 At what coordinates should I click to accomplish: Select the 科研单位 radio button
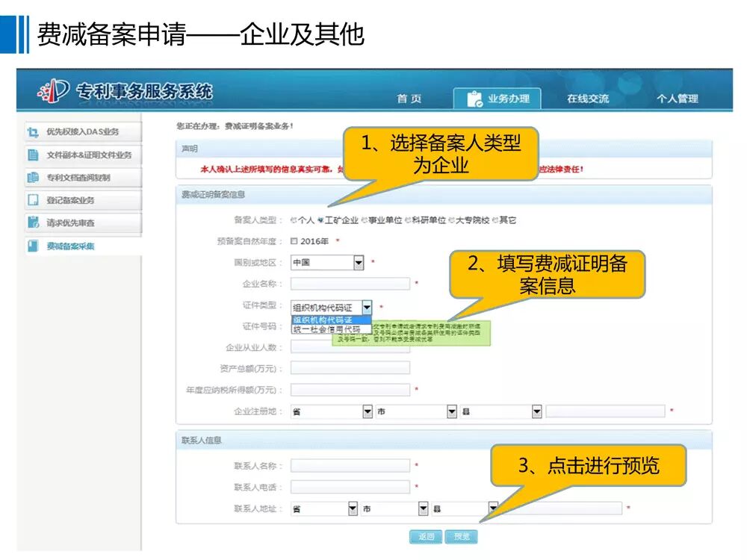[x=408, y=220]
